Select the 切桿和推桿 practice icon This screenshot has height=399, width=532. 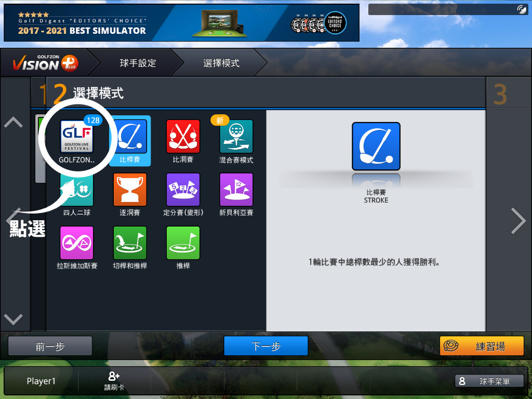click(130, 243)
